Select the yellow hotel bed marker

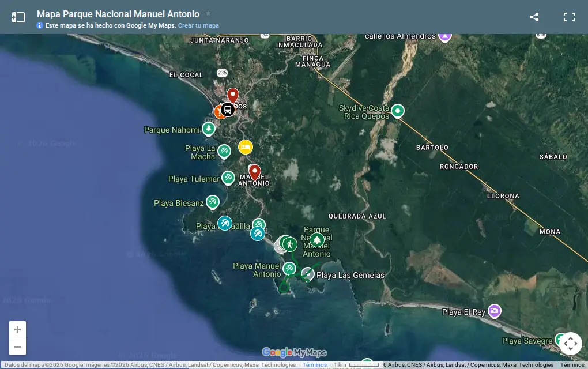click(245, 147)
